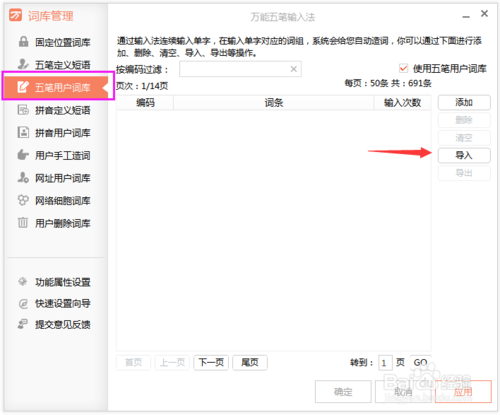Confirm with the 确定 button

tap(343, 392)
